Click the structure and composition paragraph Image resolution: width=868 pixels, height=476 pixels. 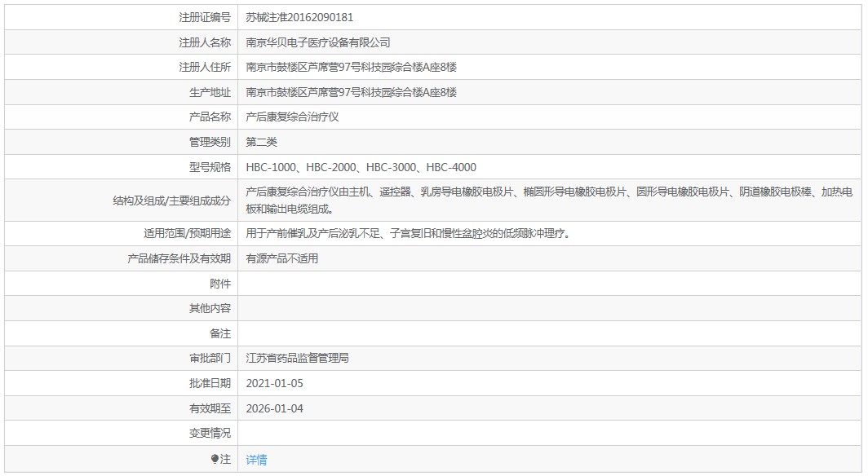point(549,201)
